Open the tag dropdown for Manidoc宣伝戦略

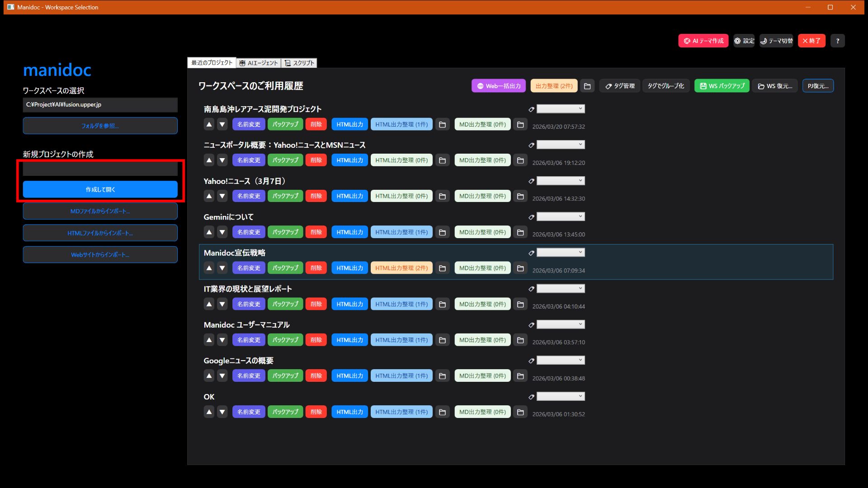pyautogui.click(x=560, y=252)
